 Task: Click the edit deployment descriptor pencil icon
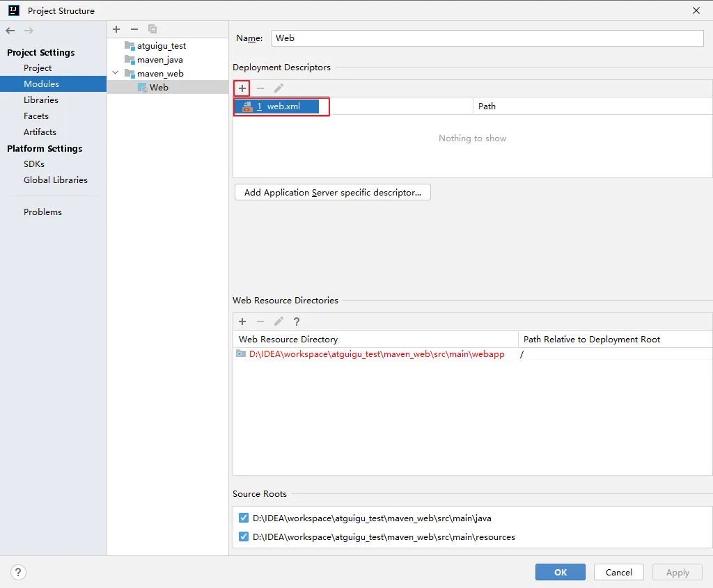point(279,88)
